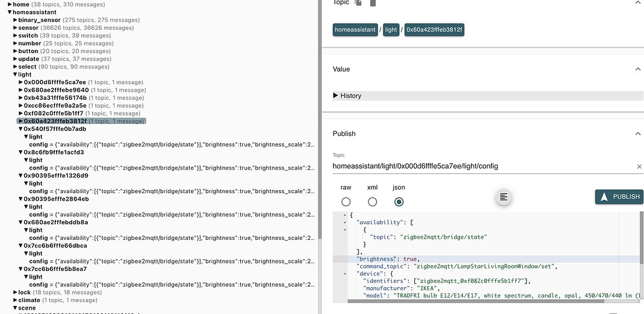Expand the lock topic node
644x314 pixels.
point(15,293)
